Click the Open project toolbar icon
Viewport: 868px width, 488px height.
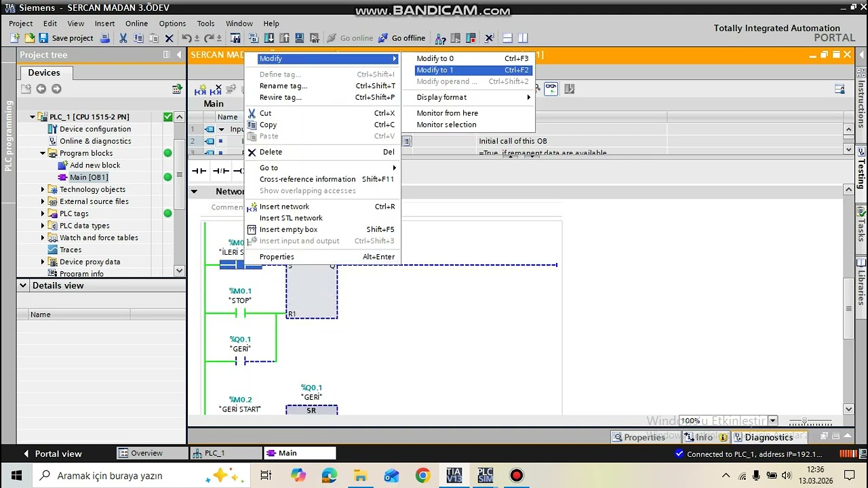(x=28, y=39)
